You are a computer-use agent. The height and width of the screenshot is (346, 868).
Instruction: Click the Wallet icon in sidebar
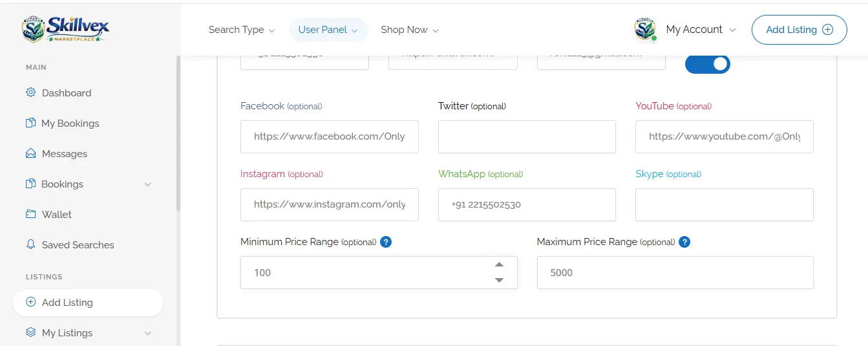(30, 214)
